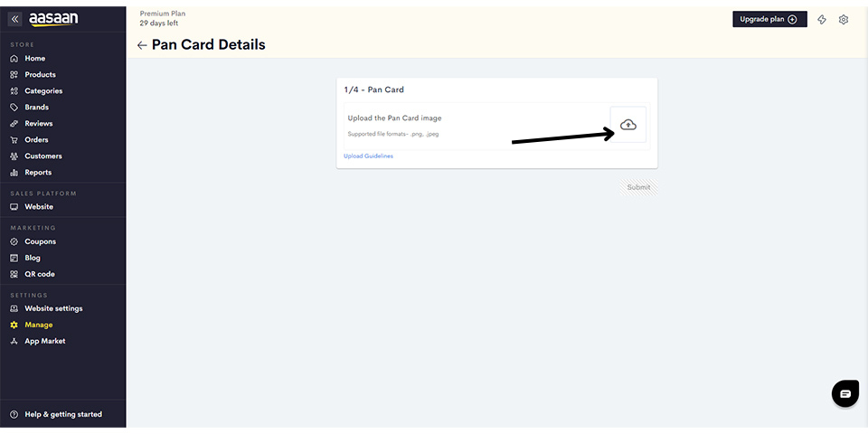Open the lightning bolt icon in header
Image resolution: width=868 pixels, height=434 pixels.
[822, 19]
